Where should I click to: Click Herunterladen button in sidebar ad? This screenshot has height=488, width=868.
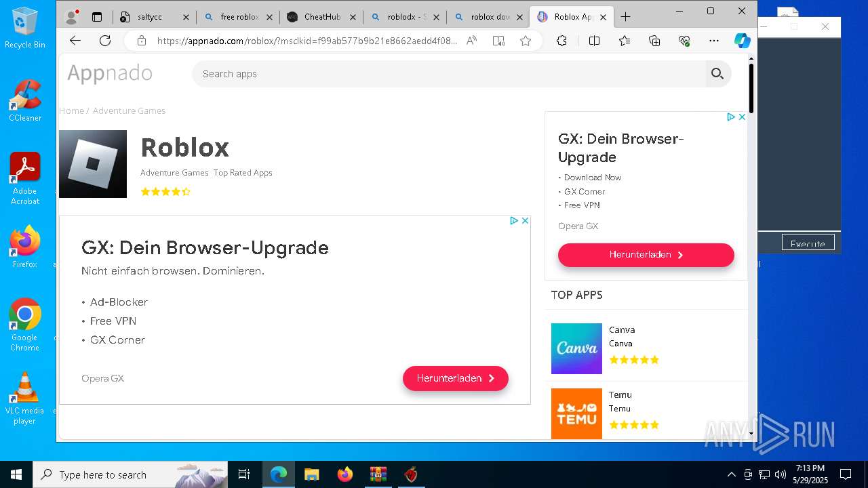[x=646, y=255]
